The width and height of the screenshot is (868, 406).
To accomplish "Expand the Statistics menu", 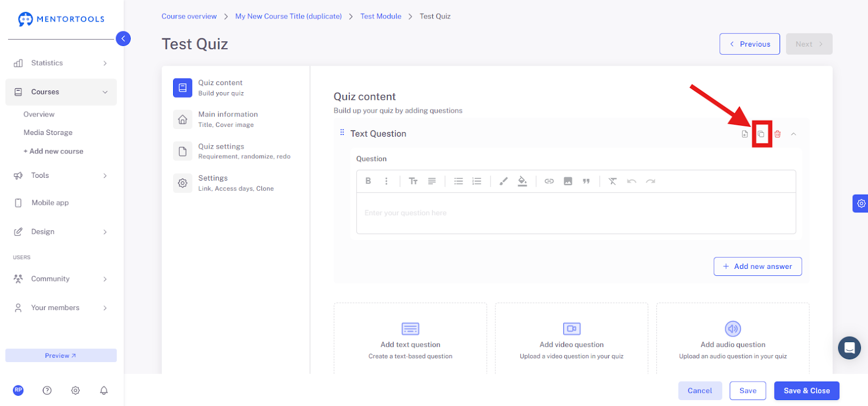I will click(61, 63).
